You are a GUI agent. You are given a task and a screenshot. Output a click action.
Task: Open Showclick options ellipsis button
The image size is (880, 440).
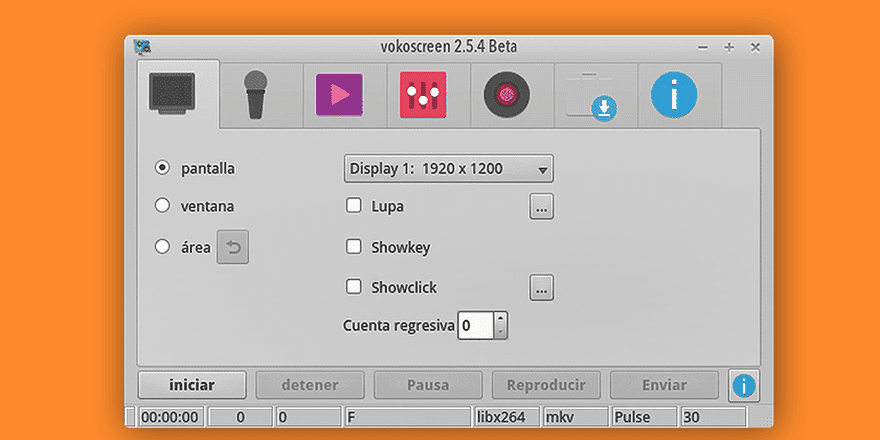point(541,288)
